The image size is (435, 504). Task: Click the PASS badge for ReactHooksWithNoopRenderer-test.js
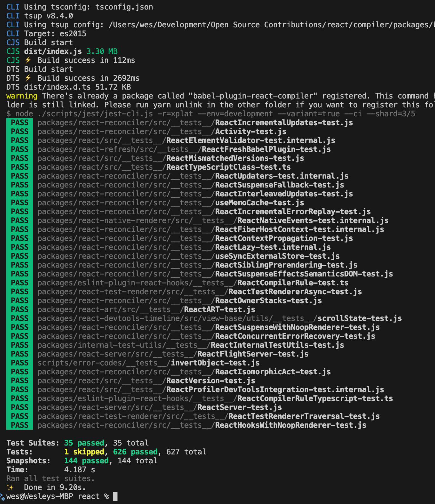pyautogui.click(x=20, y=425)
